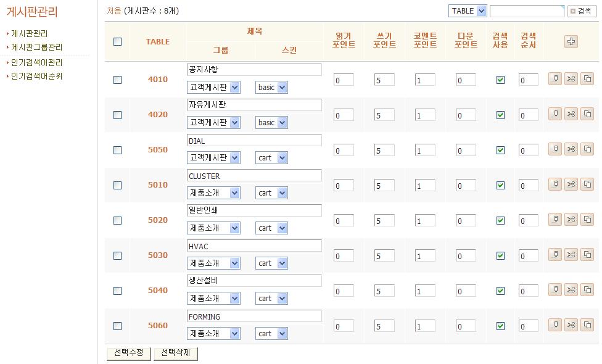
Task: Open 게시판관리 in the sidebar menu
Action: coord(29,33)
